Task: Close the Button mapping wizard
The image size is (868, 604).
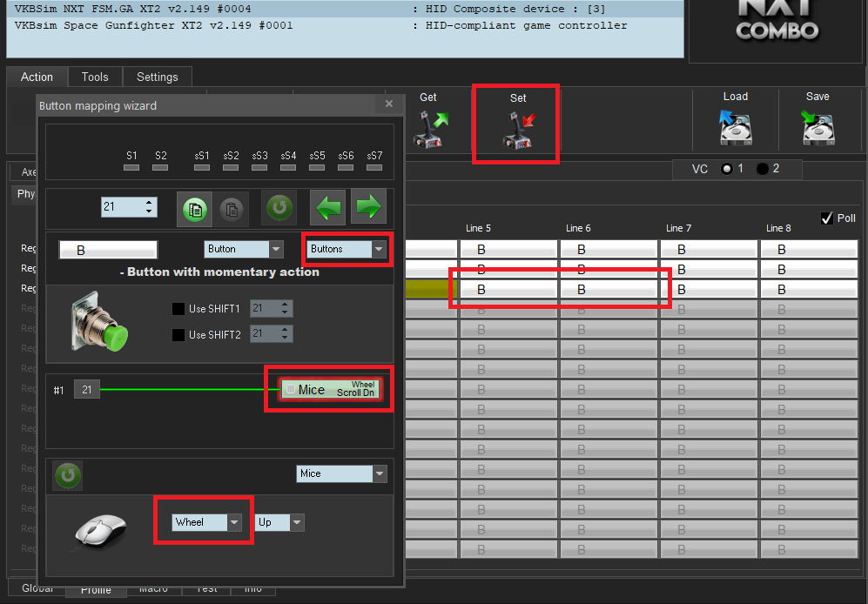Action: (389, 104)
